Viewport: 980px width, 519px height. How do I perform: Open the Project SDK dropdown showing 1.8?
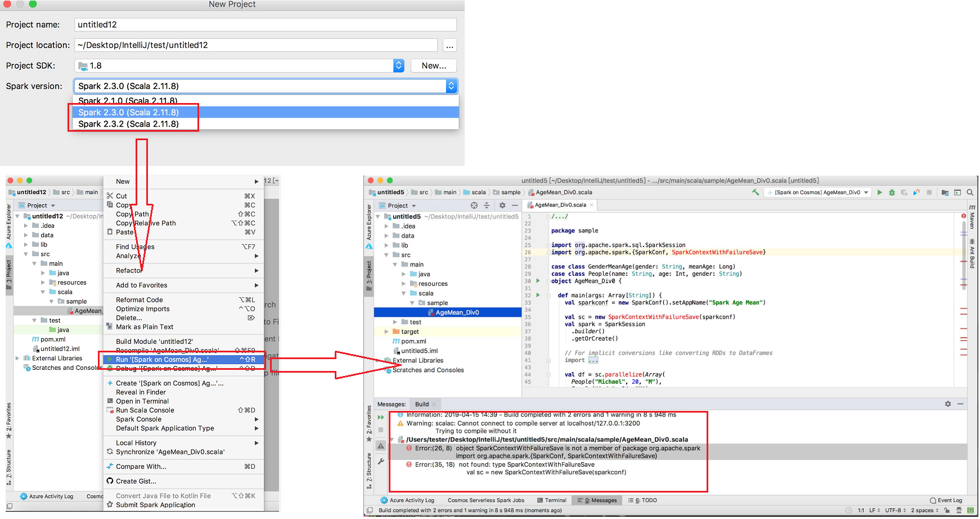398,65
